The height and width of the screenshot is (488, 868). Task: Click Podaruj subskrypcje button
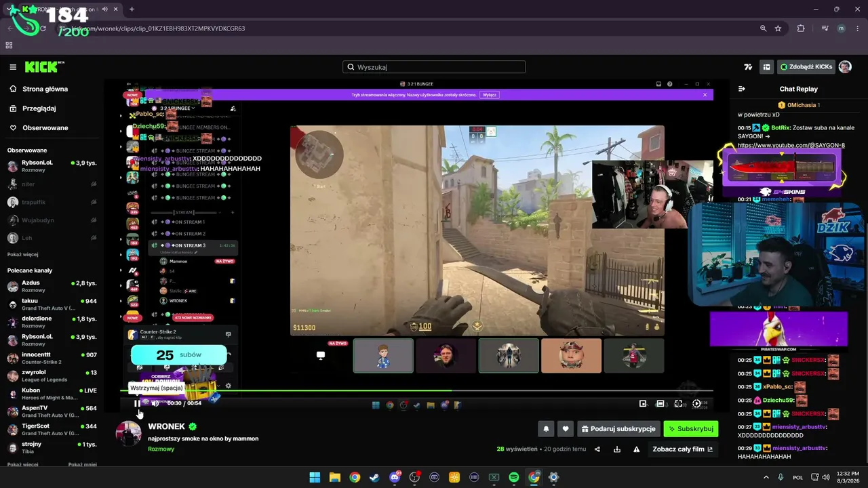tap(618, 429)
